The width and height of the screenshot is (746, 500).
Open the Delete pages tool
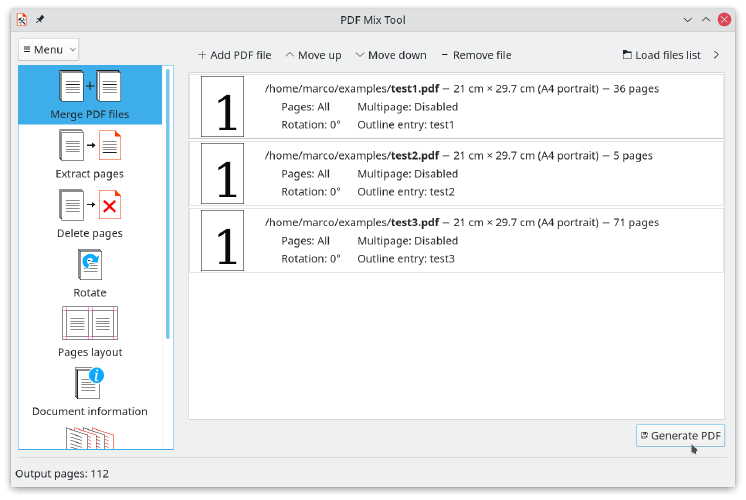pos(90,214)
